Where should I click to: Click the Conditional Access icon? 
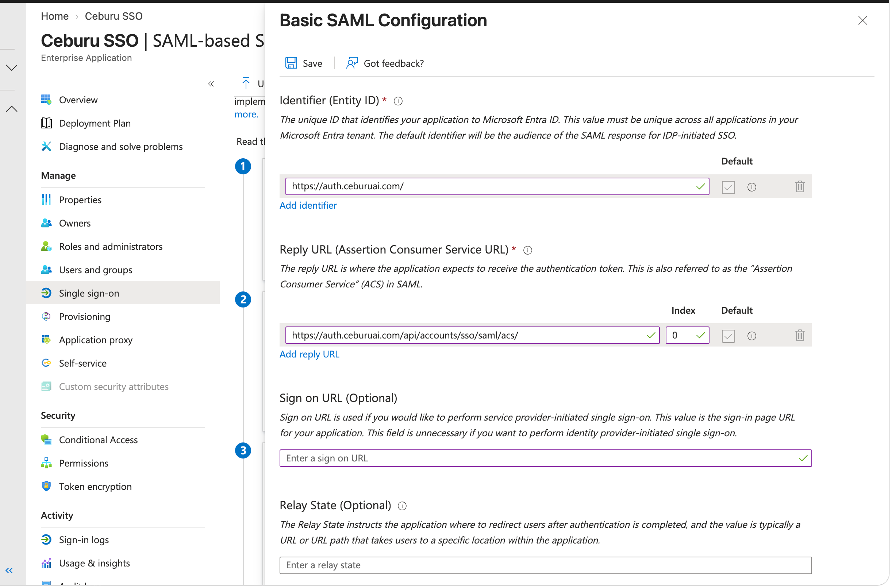[46, 440]
